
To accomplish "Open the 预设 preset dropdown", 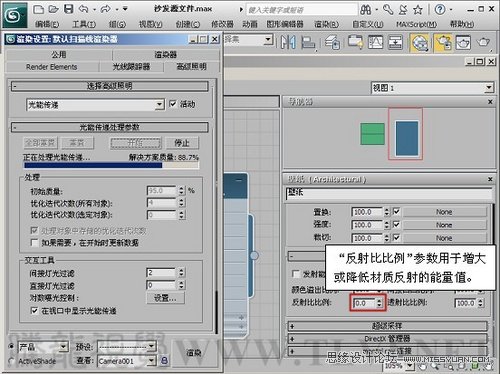I will [127, 347].
